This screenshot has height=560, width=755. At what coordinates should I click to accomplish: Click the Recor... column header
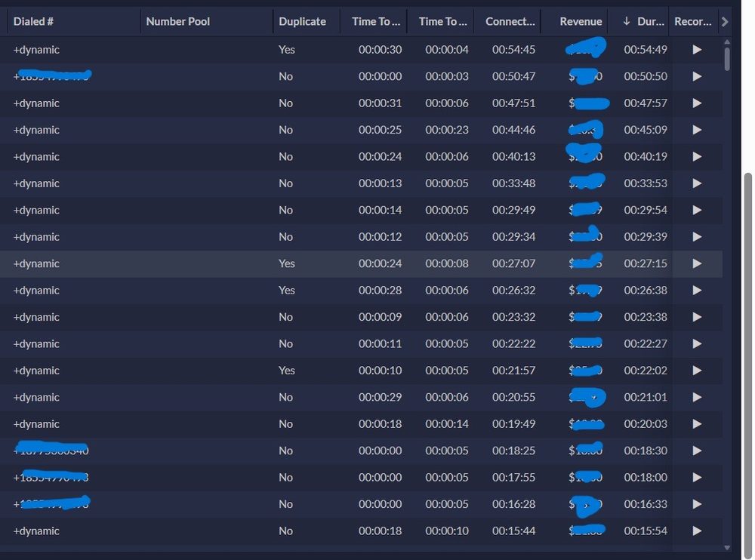tap(693, 22)
